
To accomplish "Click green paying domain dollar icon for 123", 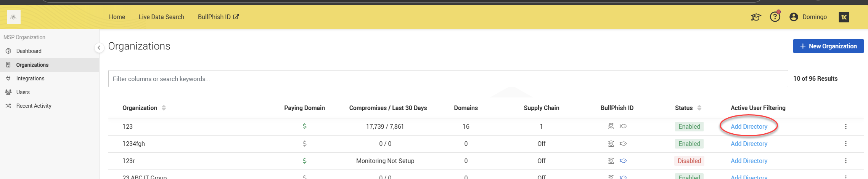I will [304, 126].
